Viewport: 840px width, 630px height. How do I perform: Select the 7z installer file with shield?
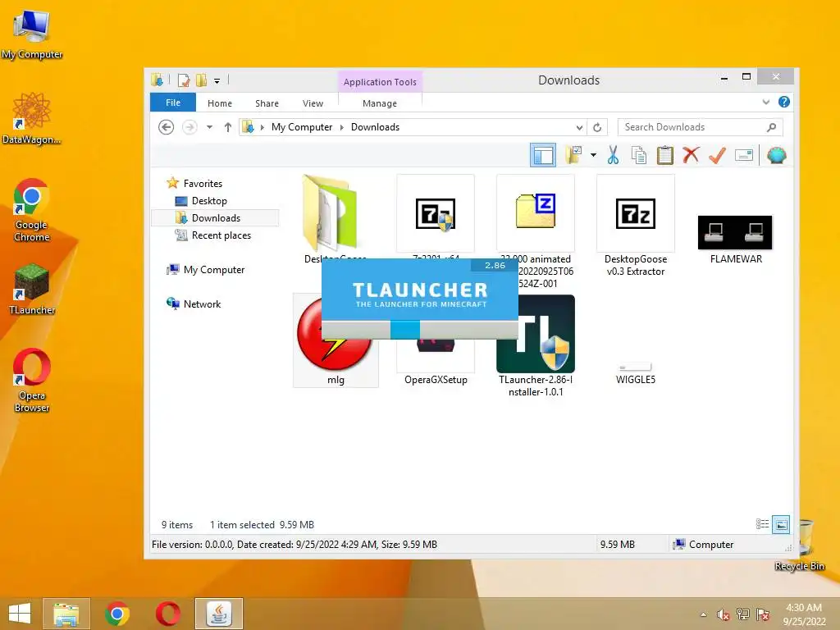click(436, 213)
